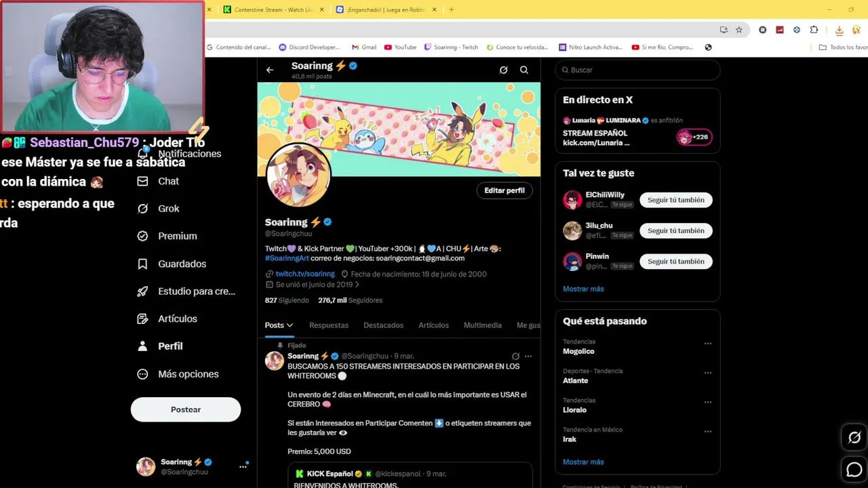868x488 pixels.
Task: Open Artículos in sidebar
Action: [167, 319]
